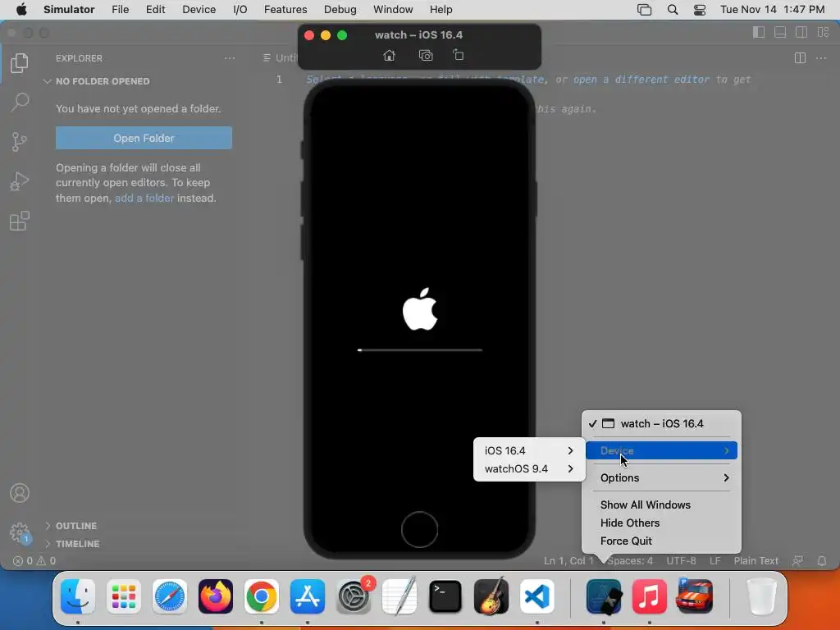Launch Google Chrome from the Dock

pyautogui.click(x=262, y=596)
